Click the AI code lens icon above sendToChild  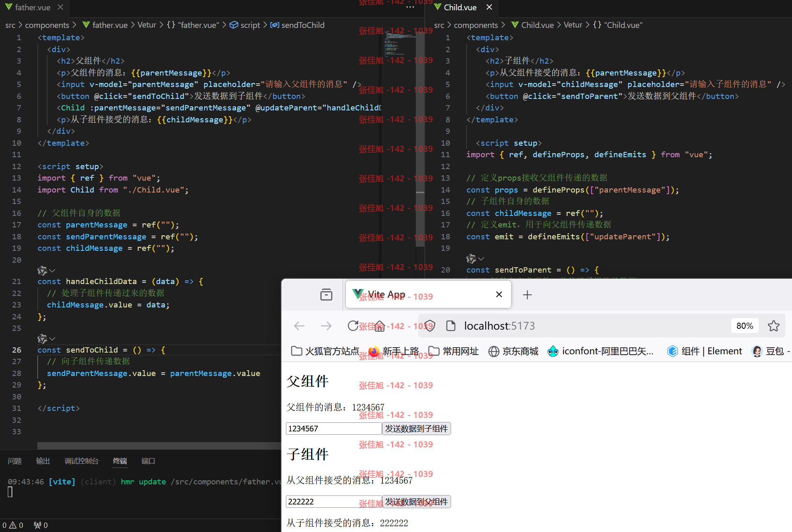[x=42, y=339]
